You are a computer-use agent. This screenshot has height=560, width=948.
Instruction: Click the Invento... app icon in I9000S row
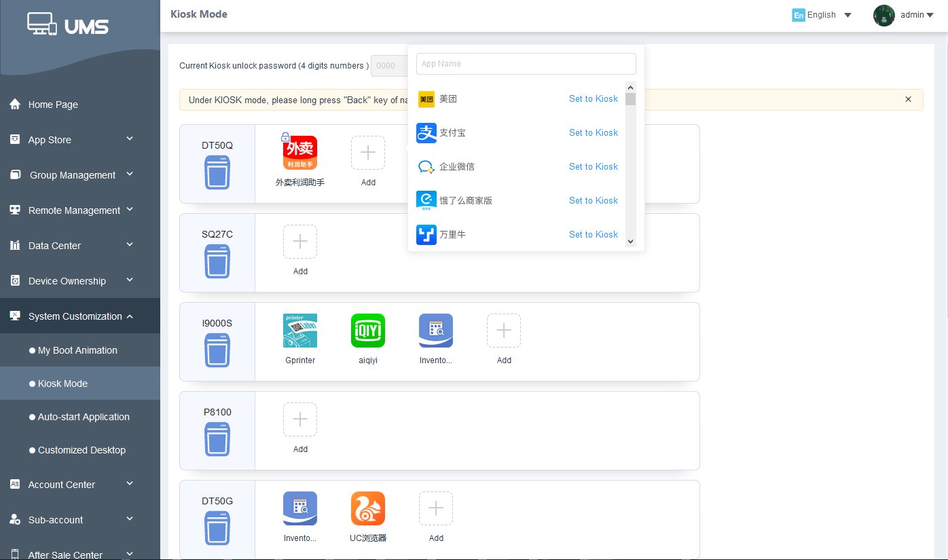[436, 331]
